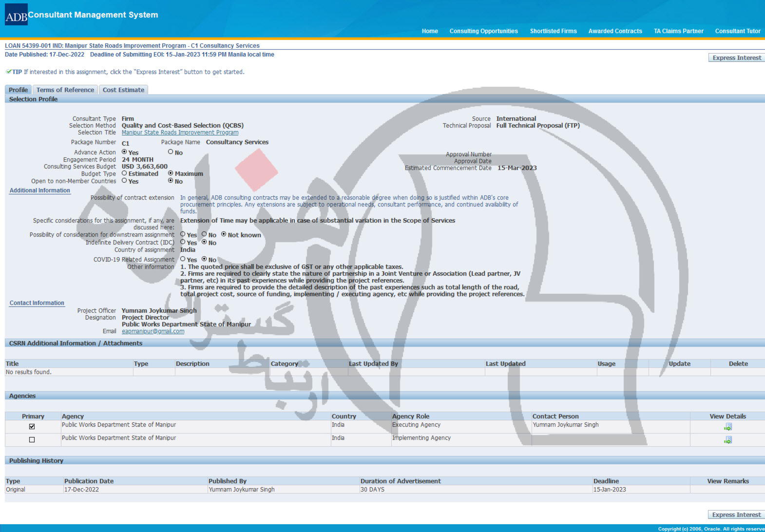Open Consultant Tutor menu
The height and width of the screenshot is (532, 765).
coord(738,31)
